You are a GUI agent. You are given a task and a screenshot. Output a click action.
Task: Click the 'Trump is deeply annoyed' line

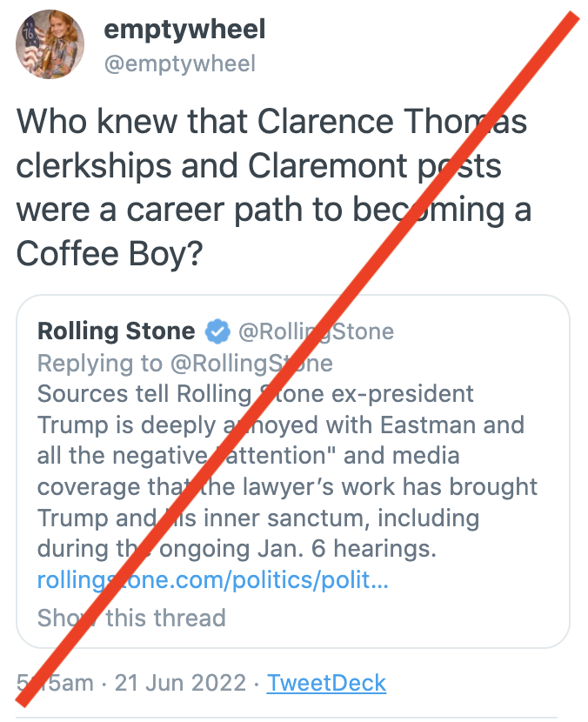281,425
